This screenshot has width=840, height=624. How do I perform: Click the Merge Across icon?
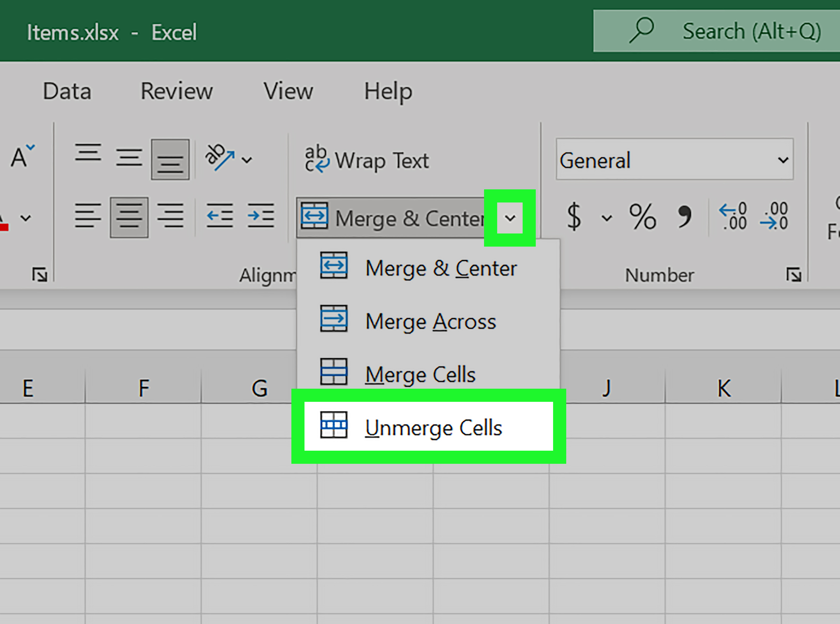pyautogui.click(x=334, y=320)
